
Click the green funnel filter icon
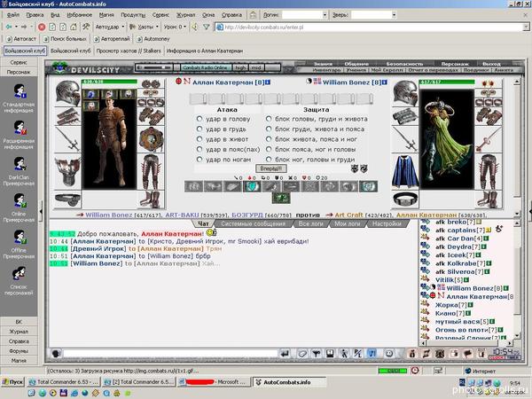tap(206, 27)
